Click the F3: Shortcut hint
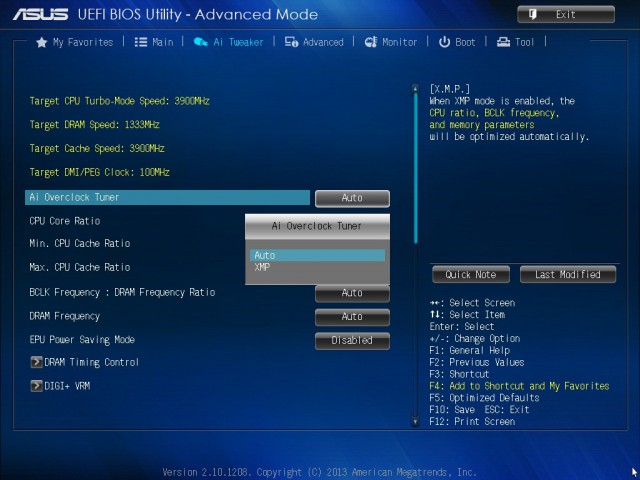Image resolution: width=640 pixels, height=480 pixels. [459, 374]
